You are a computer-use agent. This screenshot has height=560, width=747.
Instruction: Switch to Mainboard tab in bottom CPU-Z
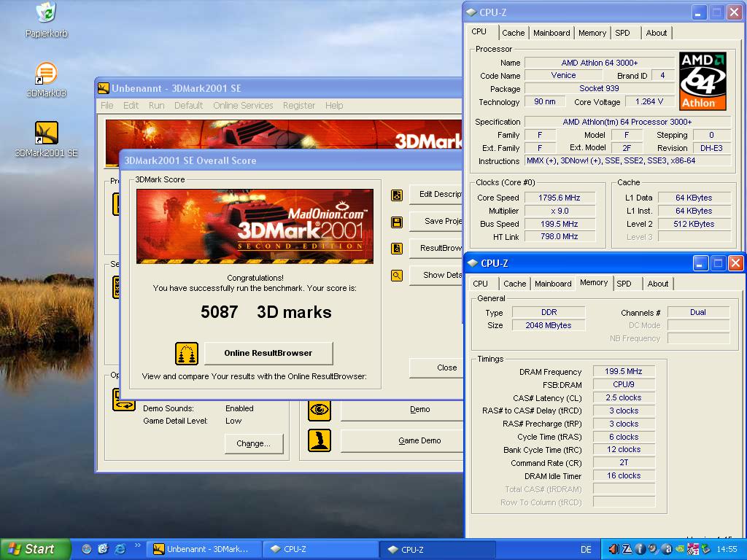pos(553,284)
